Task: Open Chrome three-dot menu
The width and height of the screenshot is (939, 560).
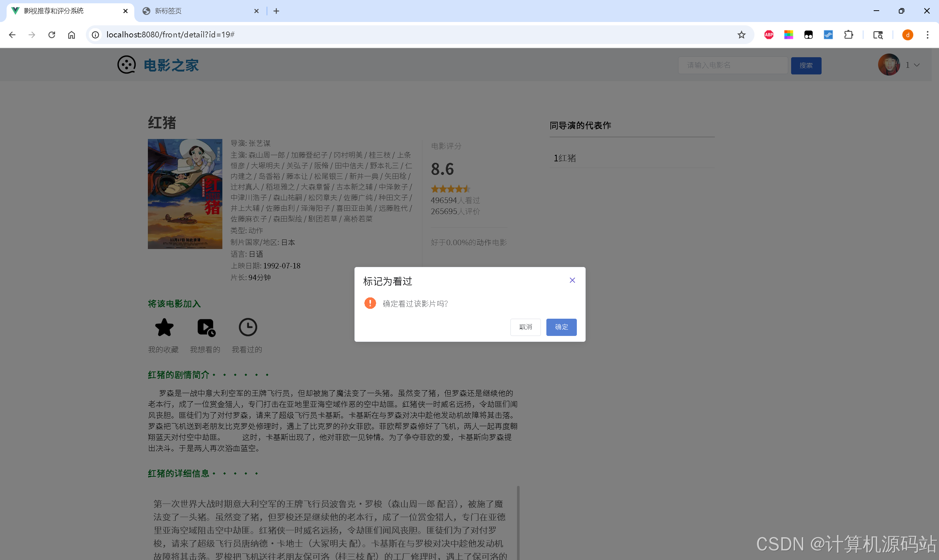Action: click(x=927, y=35)
